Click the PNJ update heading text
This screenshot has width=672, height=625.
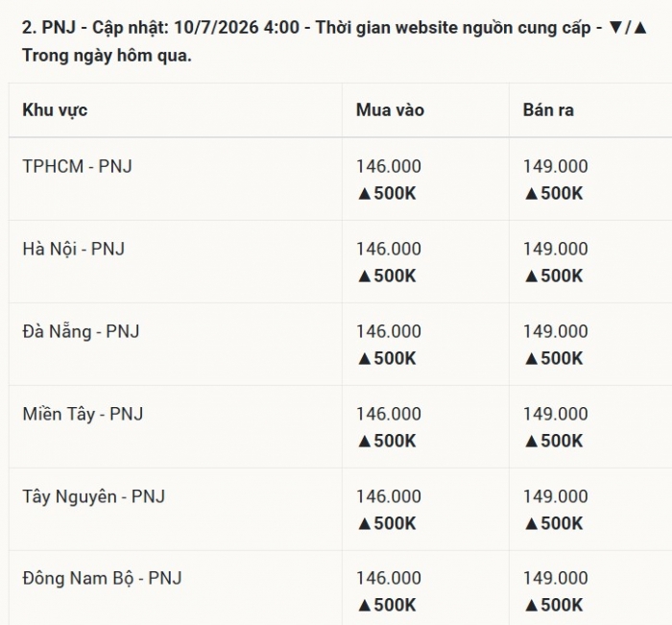coord(335,41)
